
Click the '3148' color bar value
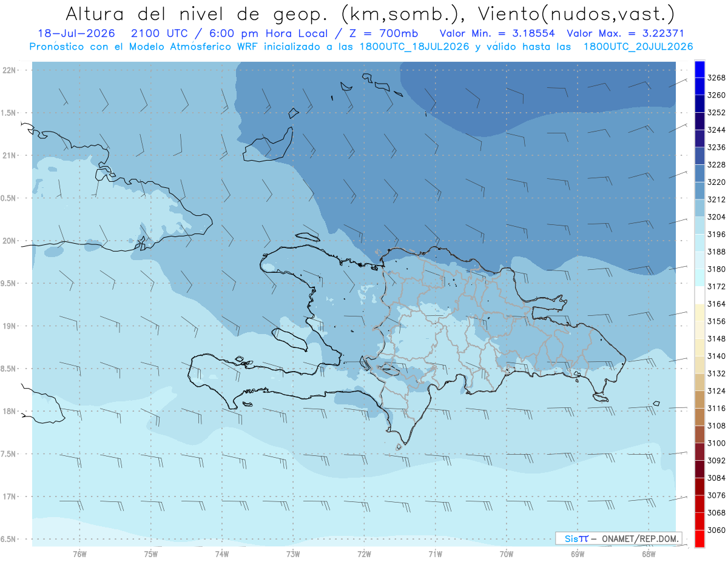point(716,338)
